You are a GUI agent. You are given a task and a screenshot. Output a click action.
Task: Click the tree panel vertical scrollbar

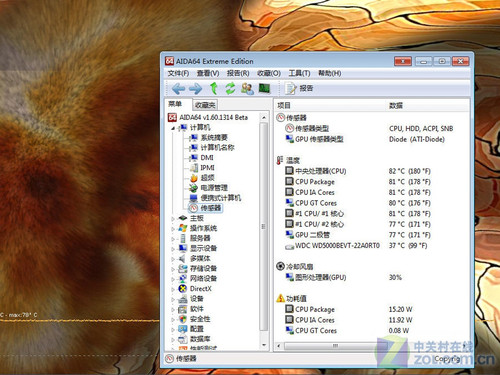[x=264, y=231]
